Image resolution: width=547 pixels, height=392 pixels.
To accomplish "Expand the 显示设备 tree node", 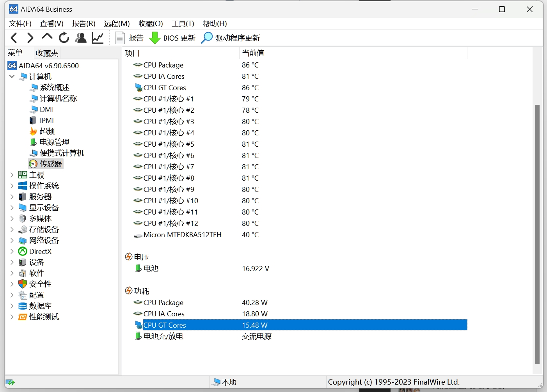I will pos(12,208).
